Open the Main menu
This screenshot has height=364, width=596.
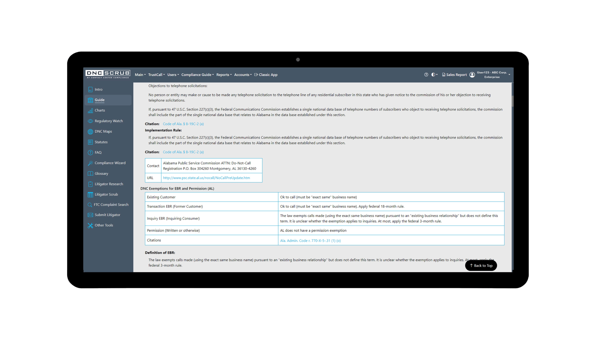[x=139, y=74]
